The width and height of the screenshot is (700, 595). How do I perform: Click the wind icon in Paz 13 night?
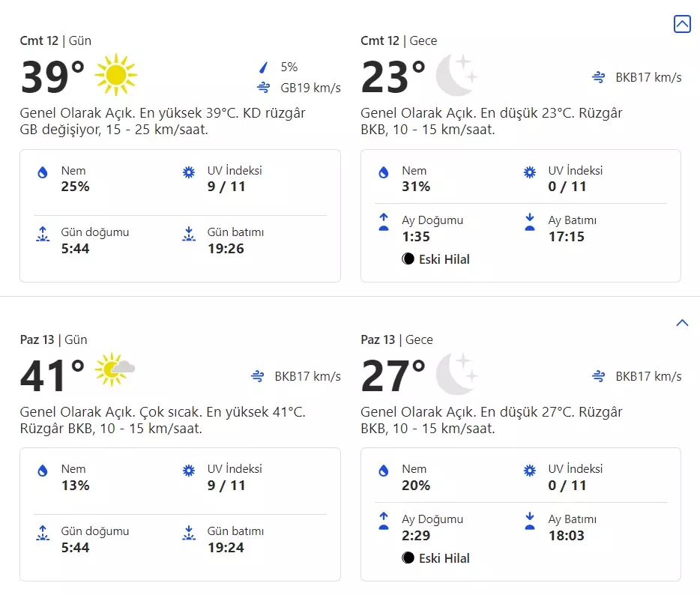coord(599,376)
